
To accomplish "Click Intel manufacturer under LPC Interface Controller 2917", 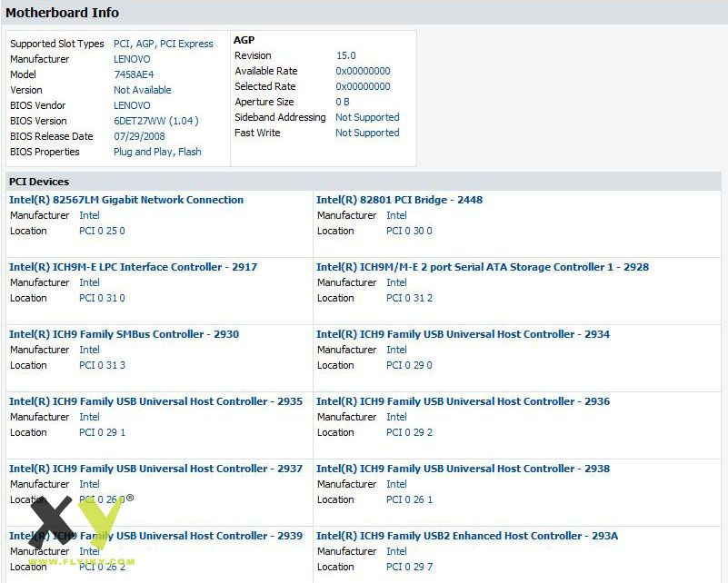I will (x=89, y=282).
